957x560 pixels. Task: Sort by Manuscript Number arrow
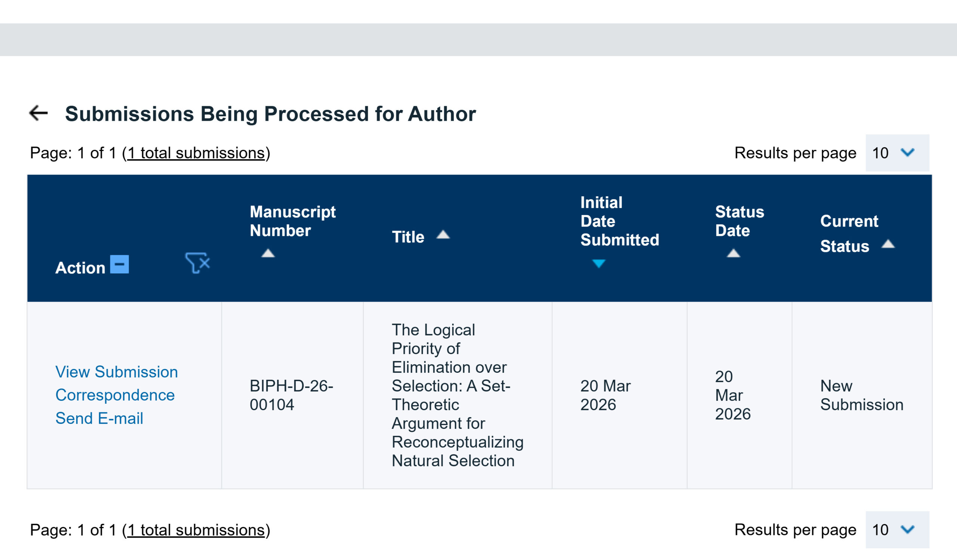[268, 253]
